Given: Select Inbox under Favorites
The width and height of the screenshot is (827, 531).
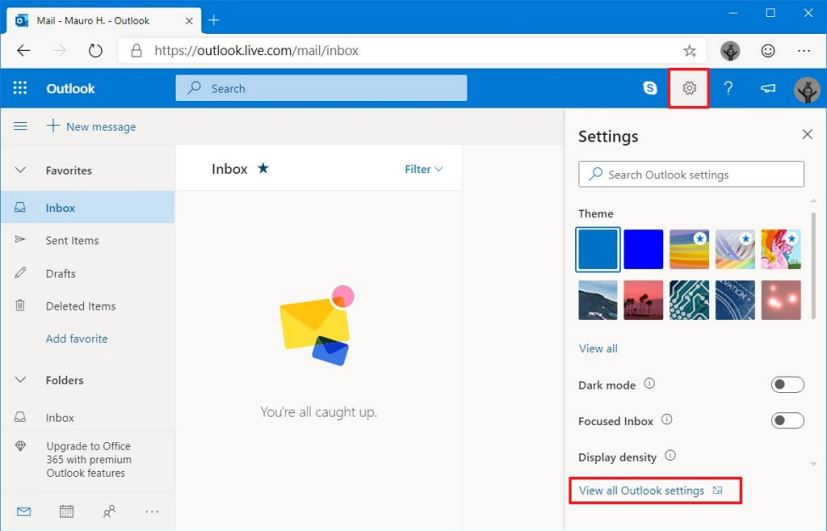Looking at the screenshot, I should tap(88, 208).
